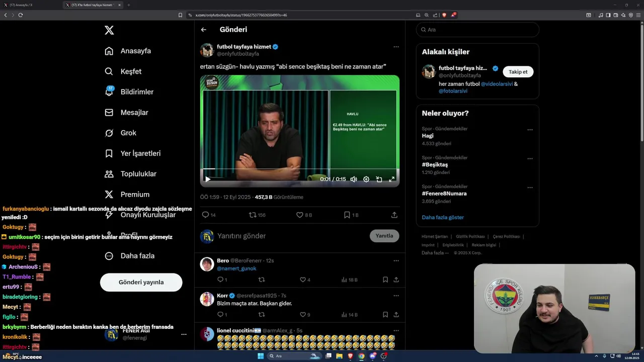Reply to the main post, 14 replies
This screenshot has width=644, height=362.
coord(208,215)
